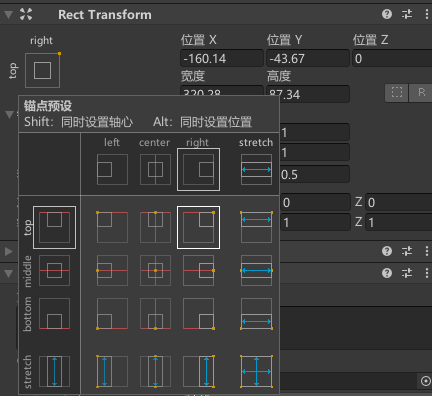This screenshot has height=396, width=432.
Task: Collapse the lowest component foldout arrow
Action: tap(8, 273)
